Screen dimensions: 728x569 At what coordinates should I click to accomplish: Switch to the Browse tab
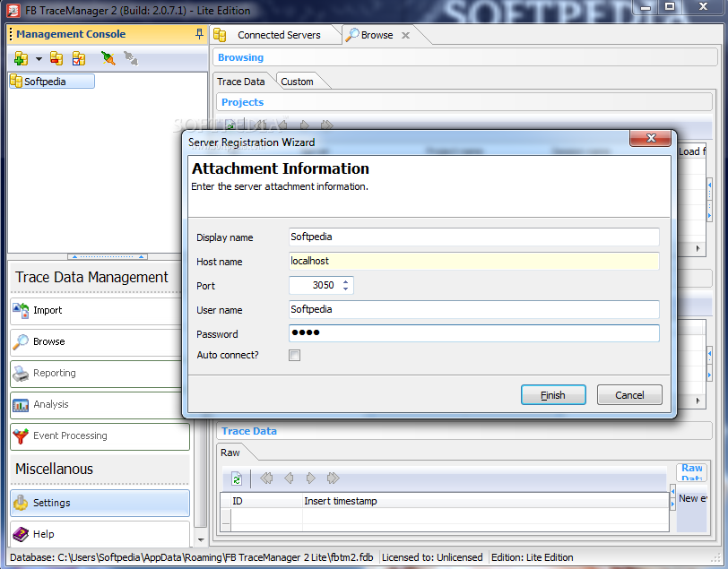(x=376, y=35)
